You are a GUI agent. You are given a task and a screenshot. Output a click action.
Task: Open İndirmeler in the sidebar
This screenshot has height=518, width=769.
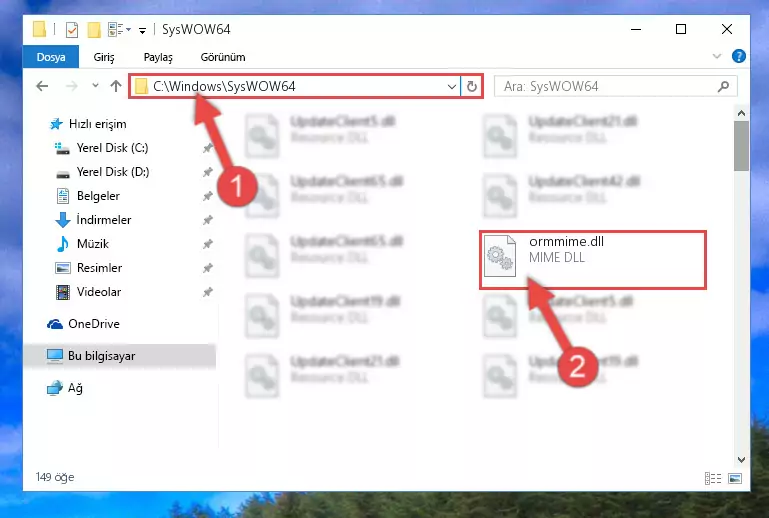point(104,220)
